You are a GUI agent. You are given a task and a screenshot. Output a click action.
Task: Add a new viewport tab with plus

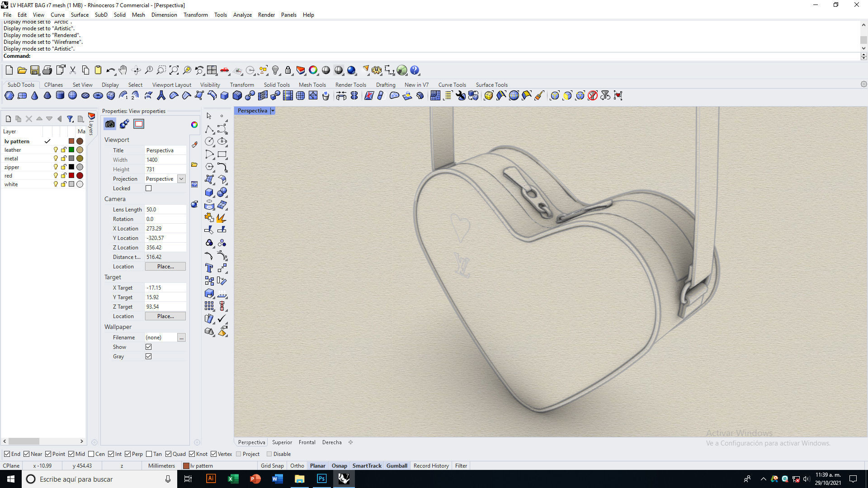350,442
